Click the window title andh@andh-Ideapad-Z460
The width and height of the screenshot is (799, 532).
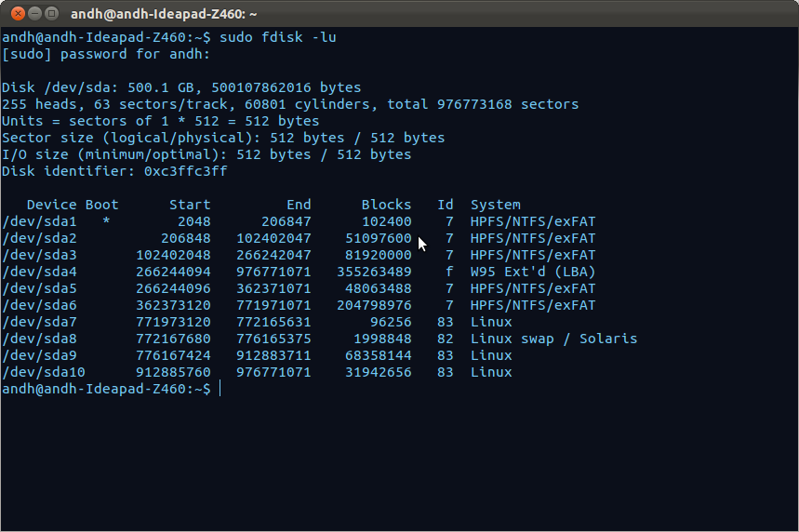click(x=164, y=14)
